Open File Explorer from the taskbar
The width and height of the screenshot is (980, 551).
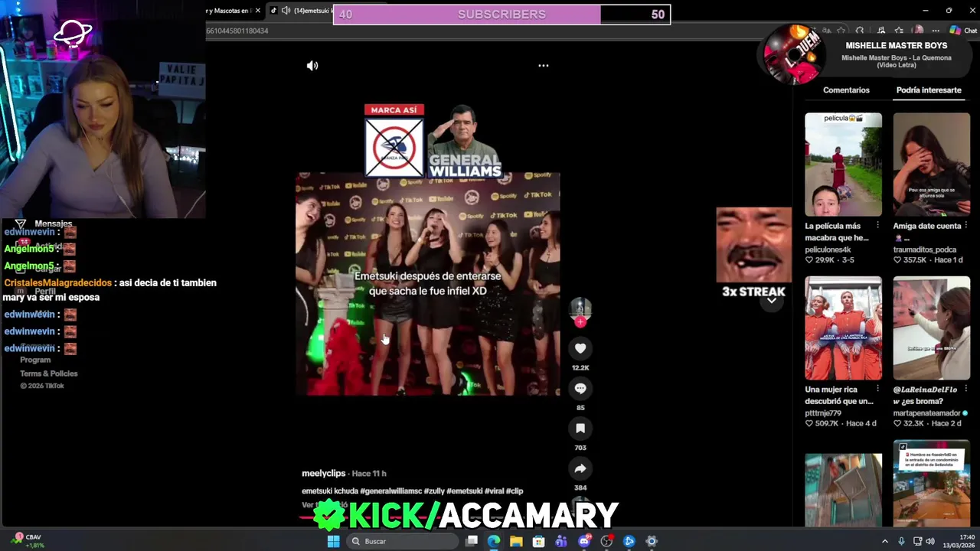pos(516,541)
